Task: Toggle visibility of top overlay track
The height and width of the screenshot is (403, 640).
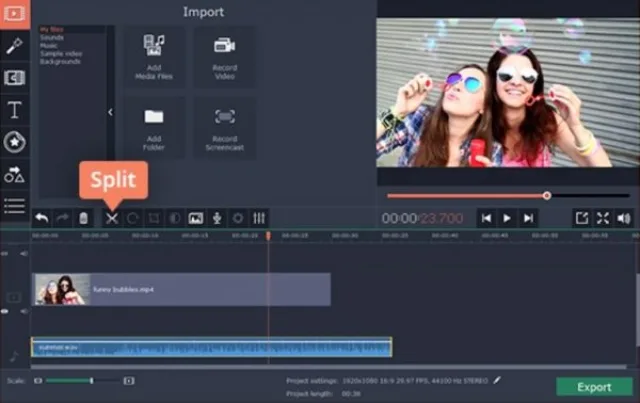Action: (x=5, y=254)
